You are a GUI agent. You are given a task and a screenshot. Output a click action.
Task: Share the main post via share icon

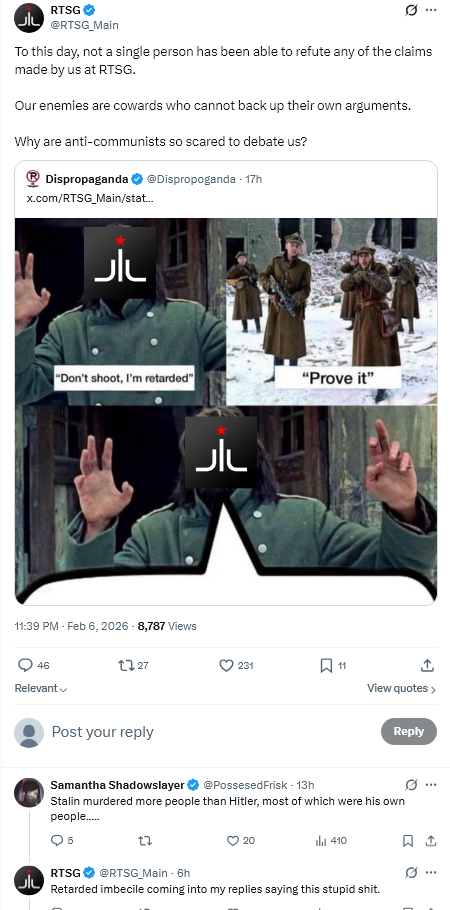[x=427, y=665]
